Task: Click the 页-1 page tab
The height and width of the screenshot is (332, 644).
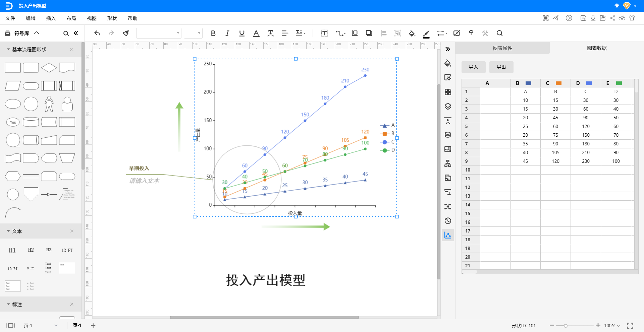Action: tap(77, 325)
